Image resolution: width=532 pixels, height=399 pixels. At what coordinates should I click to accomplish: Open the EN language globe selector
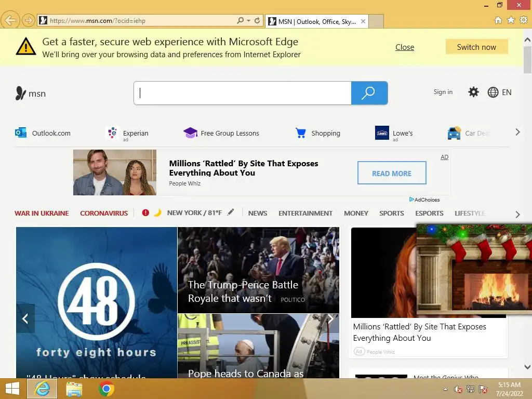click(499, 92)
